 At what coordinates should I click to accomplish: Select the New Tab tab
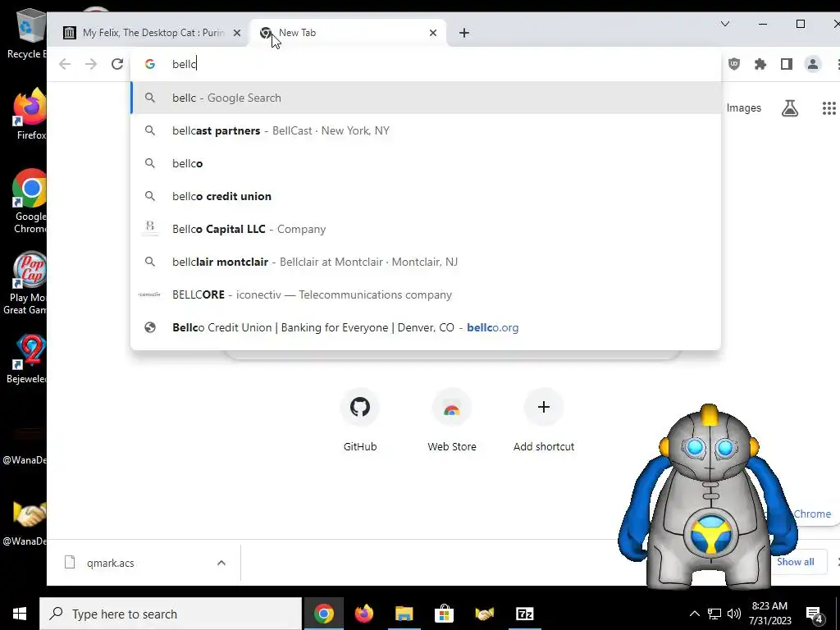pyautogui.click(x=347, y=33)
